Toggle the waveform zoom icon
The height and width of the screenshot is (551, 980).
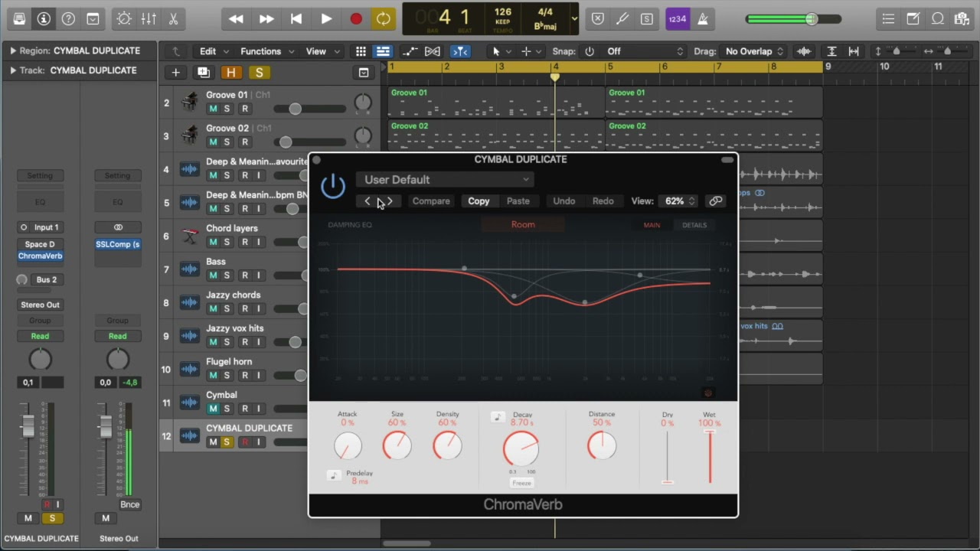pos(804,51)
